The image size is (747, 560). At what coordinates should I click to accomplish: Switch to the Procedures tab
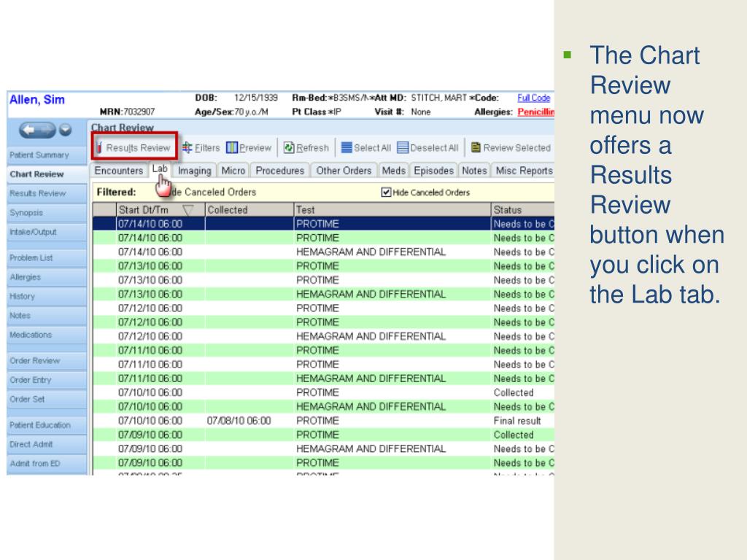pos(279,171)
